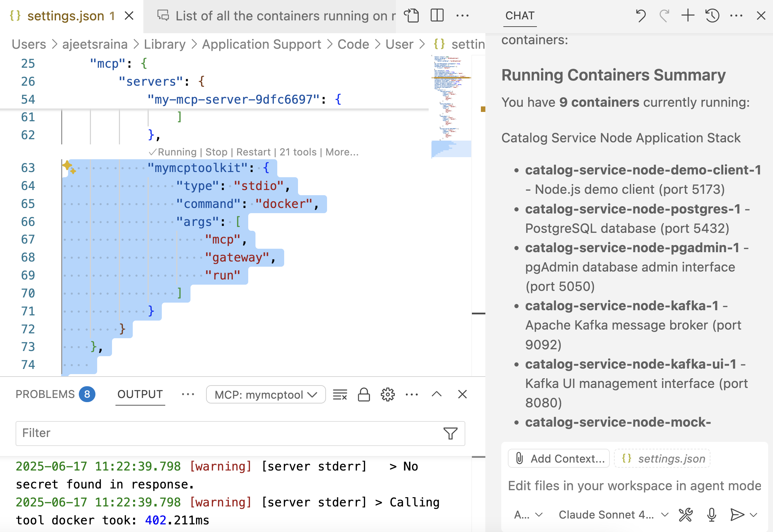This screenshot has height=532, width=773.
Task: Click the configure tools wrench icon
Action: click(686, 515)
